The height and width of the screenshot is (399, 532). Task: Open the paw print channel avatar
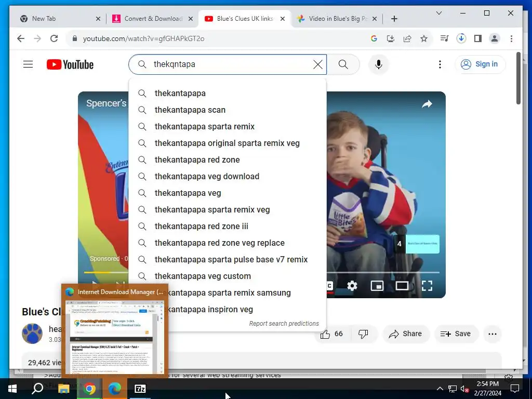[32, 334]
